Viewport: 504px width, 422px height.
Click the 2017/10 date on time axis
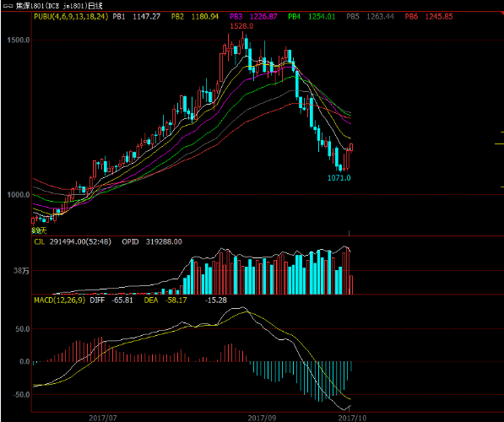[x=352, y=418]
